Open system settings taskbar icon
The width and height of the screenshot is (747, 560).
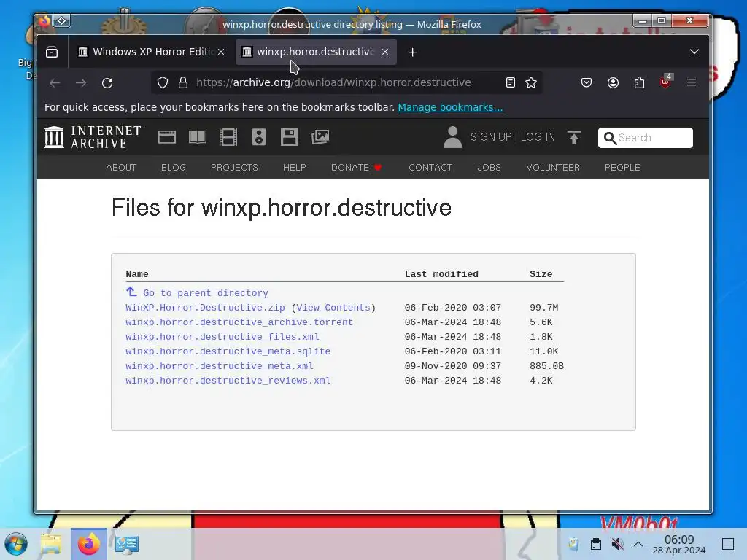[x=126, y=544]
